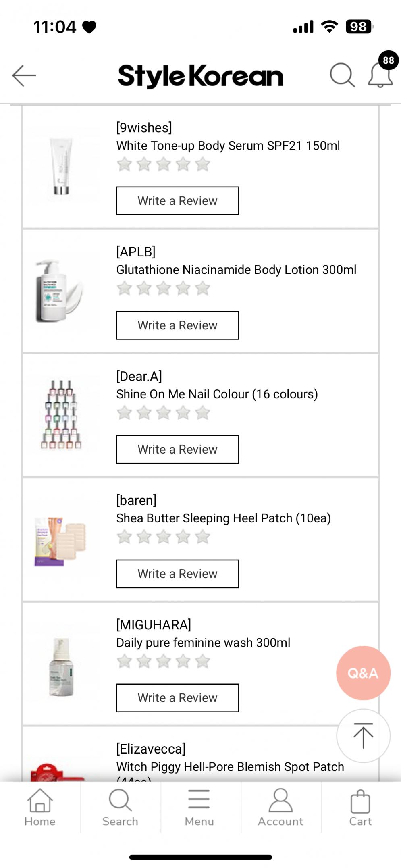
Task: Tap the StyleKorean logo
Action: [x=200, y=76]
